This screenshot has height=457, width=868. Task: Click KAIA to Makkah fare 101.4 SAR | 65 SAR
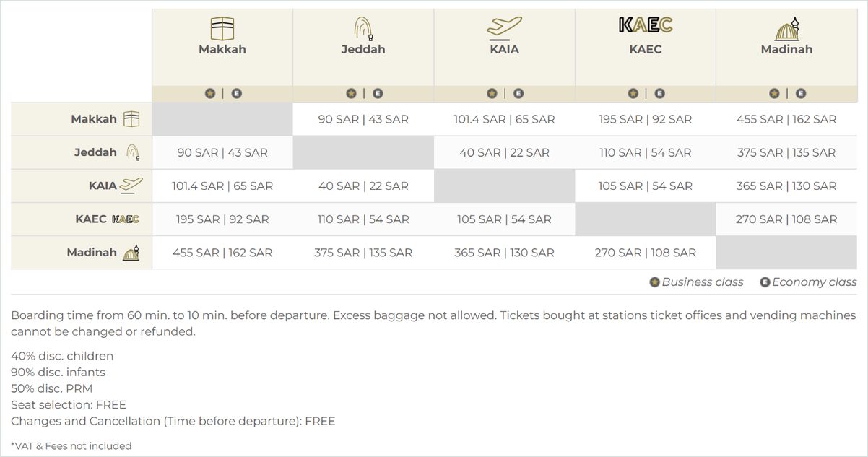coord(222,186)
